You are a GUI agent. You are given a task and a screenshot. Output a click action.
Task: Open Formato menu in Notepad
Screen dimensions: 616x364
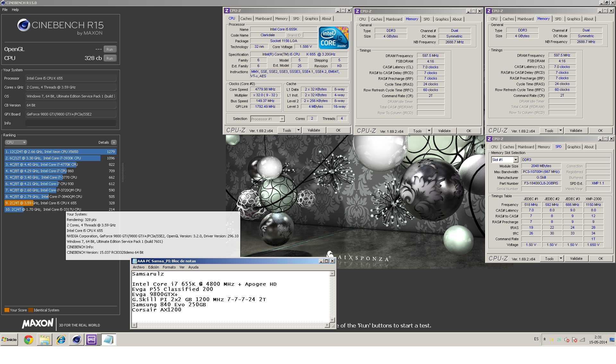[169, 267]
